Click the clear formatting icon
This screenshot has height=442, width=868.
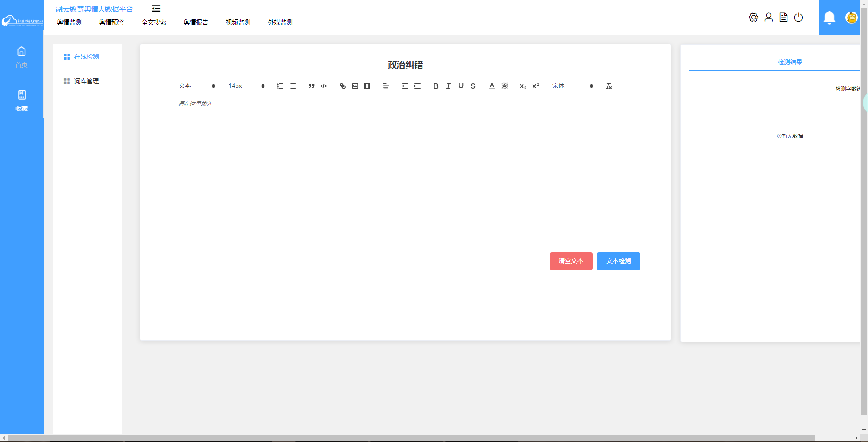click(x=609, y=86)
